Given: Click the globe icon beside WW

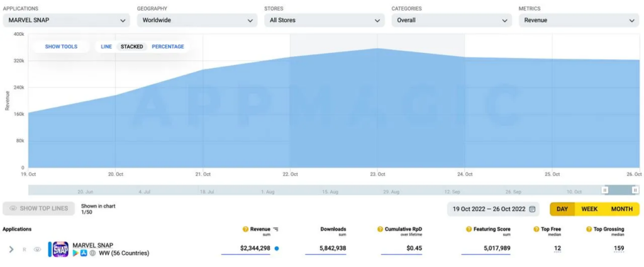Looking at the screenshot, I should 92,253.
